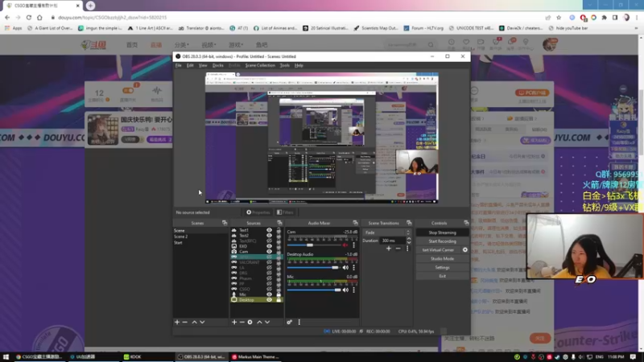644x362 pixels.
Task: Show the VALORANT source
Action: click(269, 262)
